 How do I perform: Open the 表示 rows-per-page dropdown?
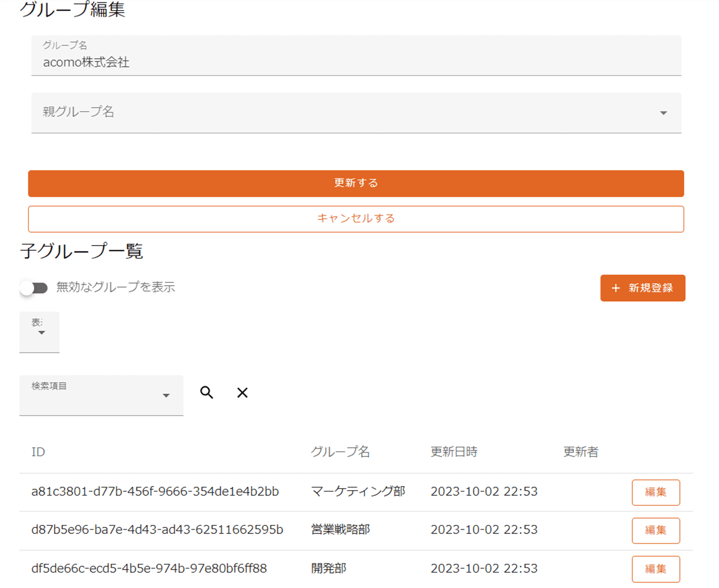pyautogui.click(x=40, y=331)
